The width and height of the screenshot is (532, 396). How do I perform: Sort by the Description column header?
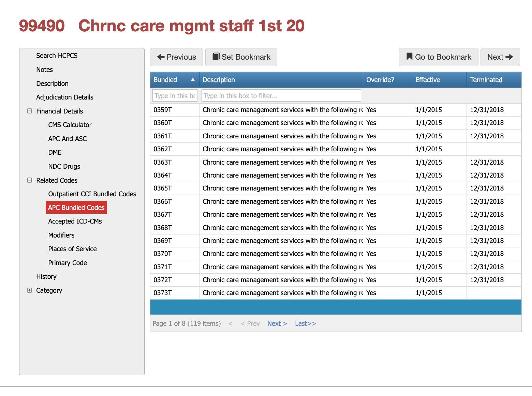[x=281, y=80]
